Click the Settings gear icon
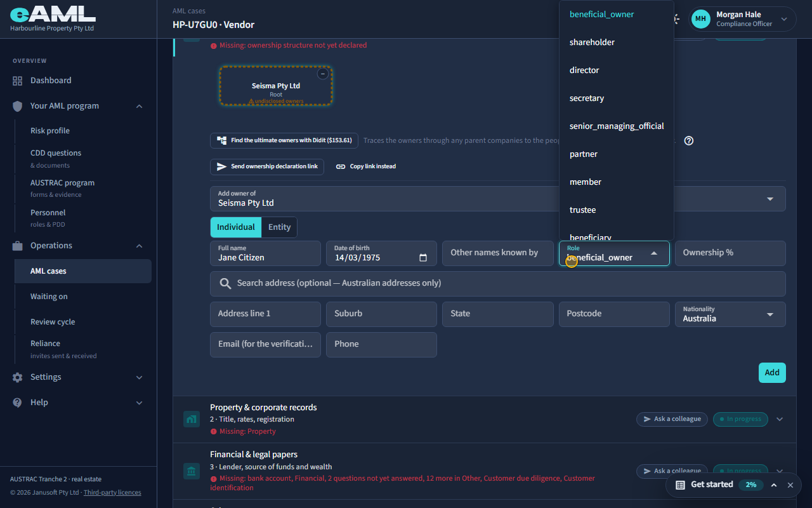 (18, 377)
